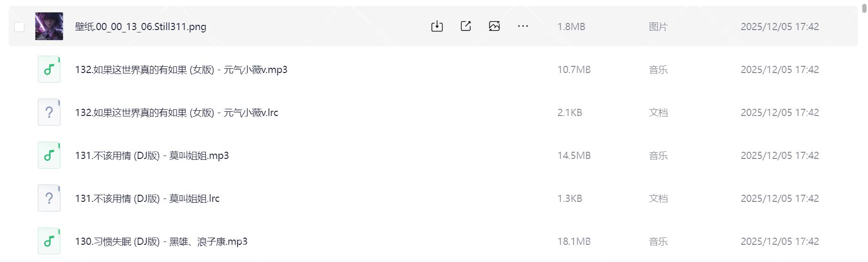Play 130.习惯失眠 (DJ版) - 黑雄、浪子康.mp3
The image size is (868, 262).
coord(161,241)
